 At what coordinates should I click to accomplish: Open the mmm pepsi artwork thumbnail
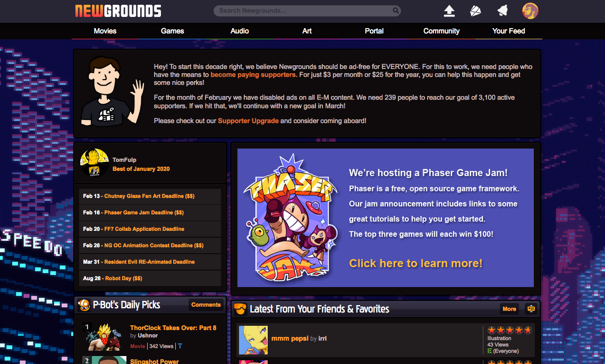[x=253, y=340]
